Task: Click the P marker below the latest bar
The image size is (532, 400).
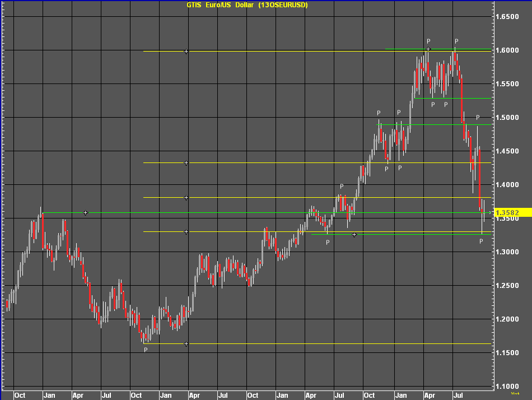Action: (481, 241)
